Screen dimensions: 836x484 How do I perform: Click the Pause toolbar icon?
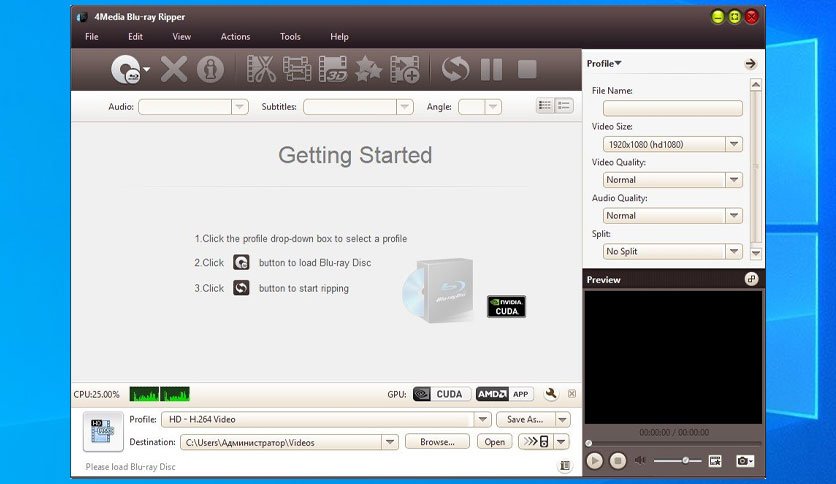pos(491,69)
